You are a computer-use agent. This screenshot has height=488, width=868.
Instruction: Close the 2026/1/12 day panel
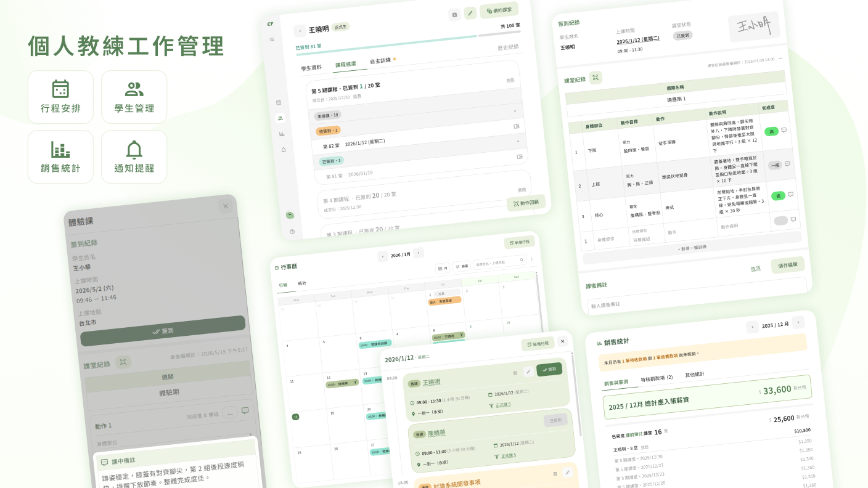pyautogui.click(x=562, y=341)
